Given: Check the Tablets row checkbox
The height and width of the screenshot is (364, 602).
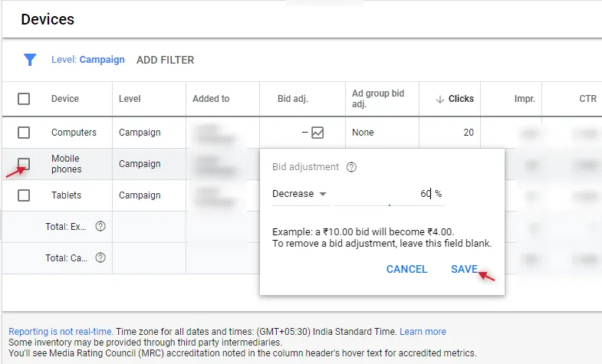Looking at the screenshot, I should point(24,195).
